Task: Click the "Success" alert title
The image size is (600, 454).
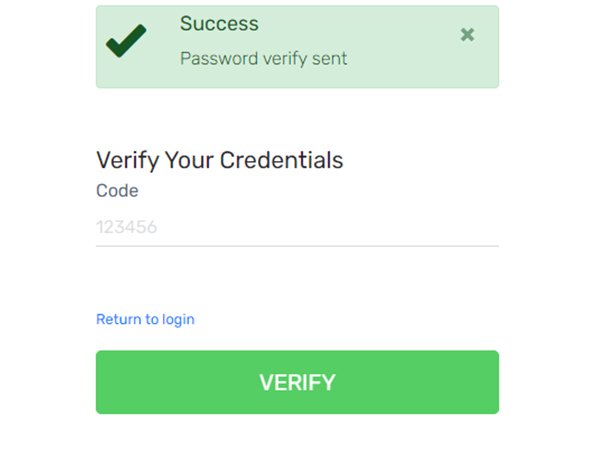Action: pyautogui.click(x=219, y=23)
